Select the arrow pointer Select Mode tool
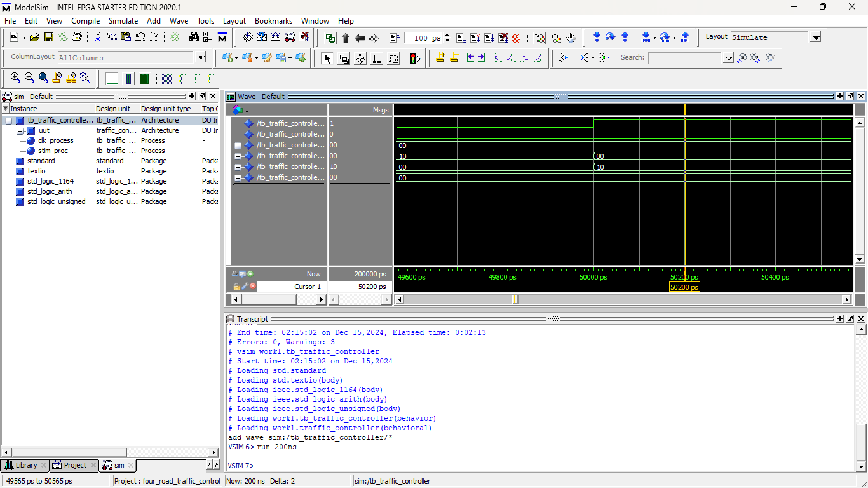868x488 pixels. (328, 58)
